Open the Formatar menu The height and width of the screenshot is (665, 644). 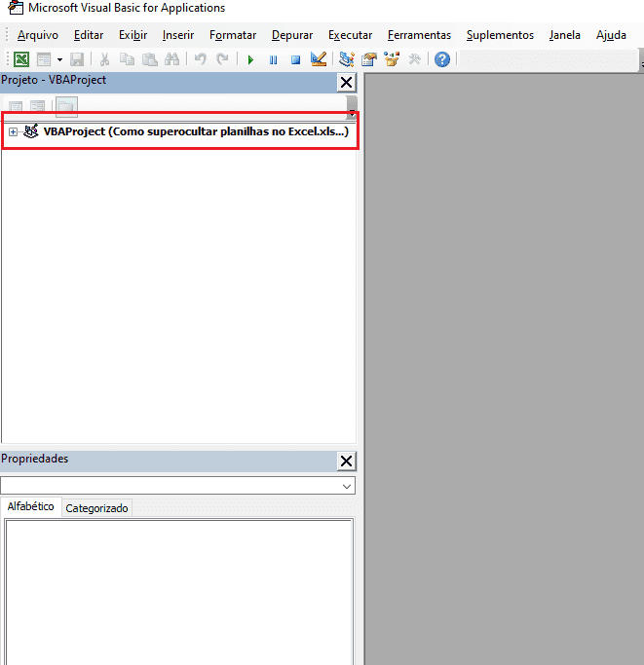(233, 35)
